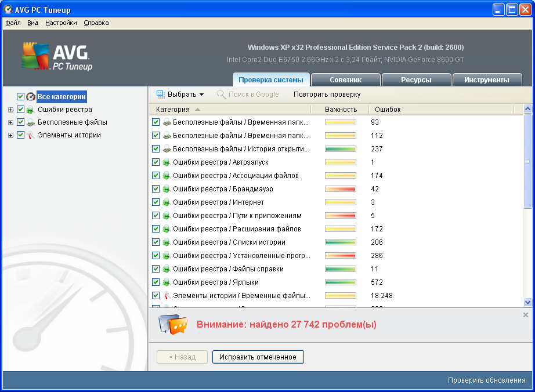Image resolution: width=535 pixels, height=392 pixels.
Task: Uncheck Элементы истории in the tree
Action: click(20, 135)
